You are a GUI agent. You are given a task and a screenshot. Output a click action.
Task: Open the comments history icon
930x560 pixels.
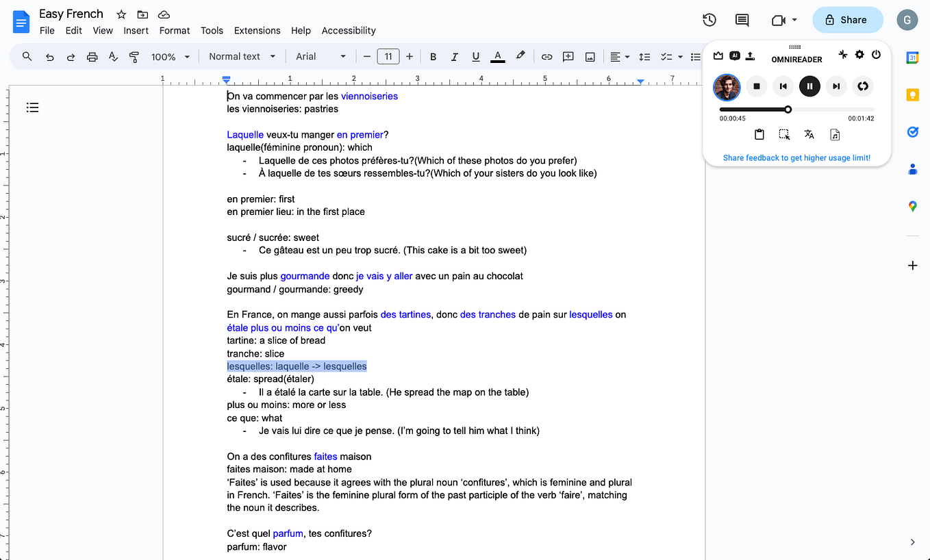point(742,20)
